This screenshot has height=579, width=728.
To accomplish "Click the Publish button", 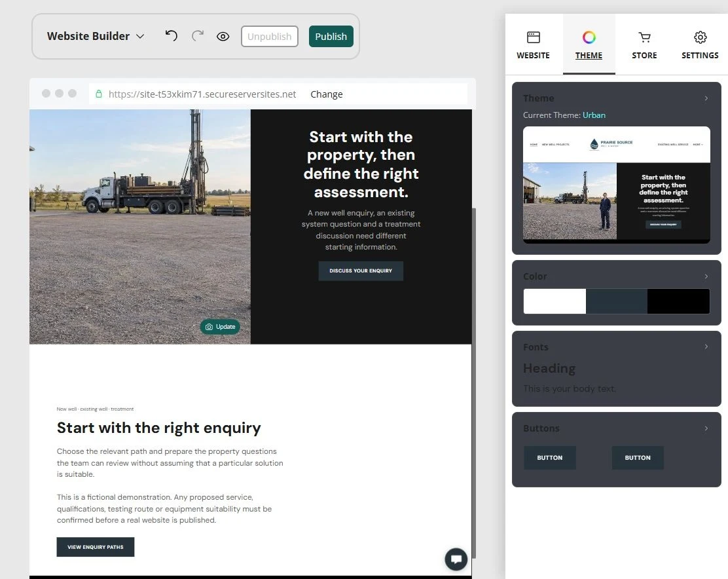I will [x=331, y=36].
